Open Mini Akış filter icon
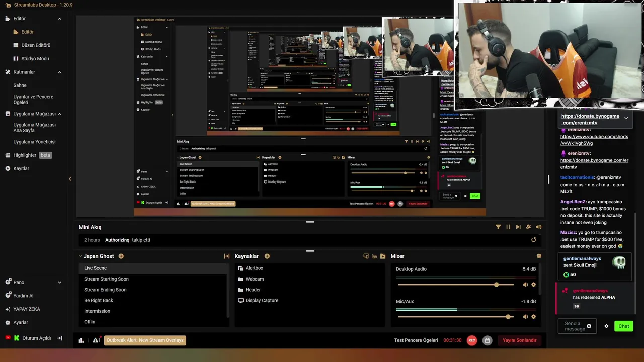Image resolution: width=644 pixels, height=362 pixels. [x=498, y=227]
